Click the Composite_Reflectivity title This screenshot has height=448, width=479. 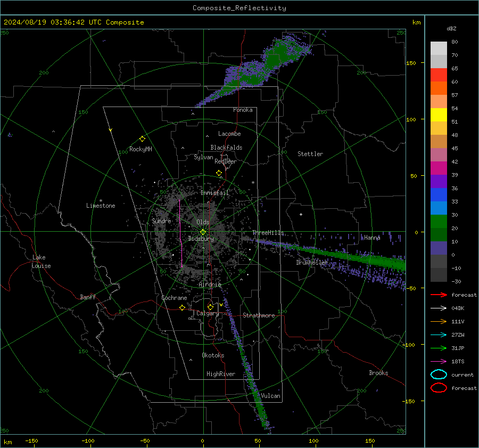click(239, 8)
